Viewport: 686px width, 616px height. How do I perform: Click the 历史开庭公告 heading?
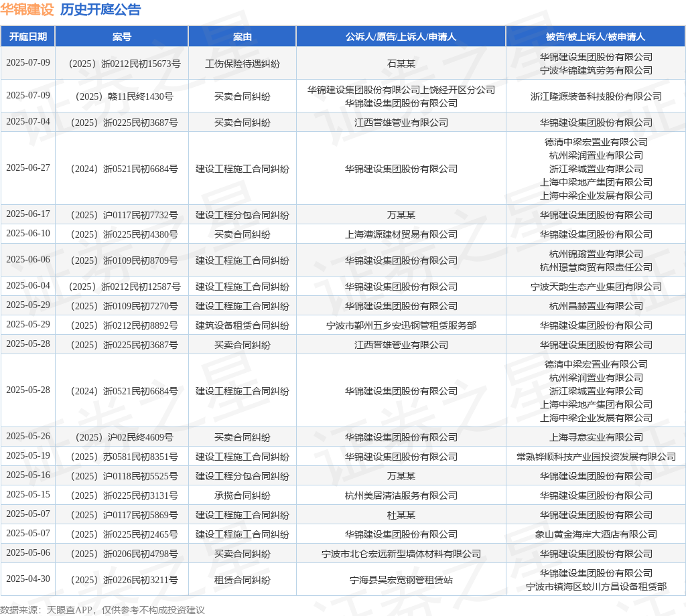point(100,9)
